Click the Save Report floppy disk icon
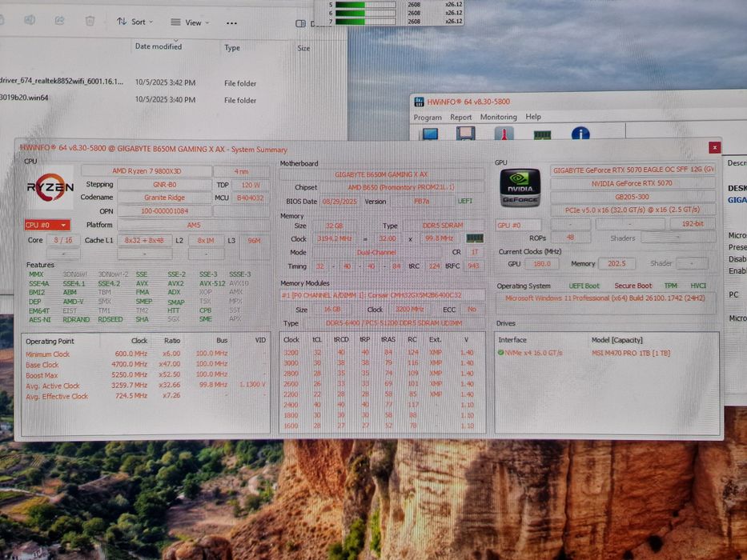The height and width of the screenshot is (560, 747). (465, 134)
